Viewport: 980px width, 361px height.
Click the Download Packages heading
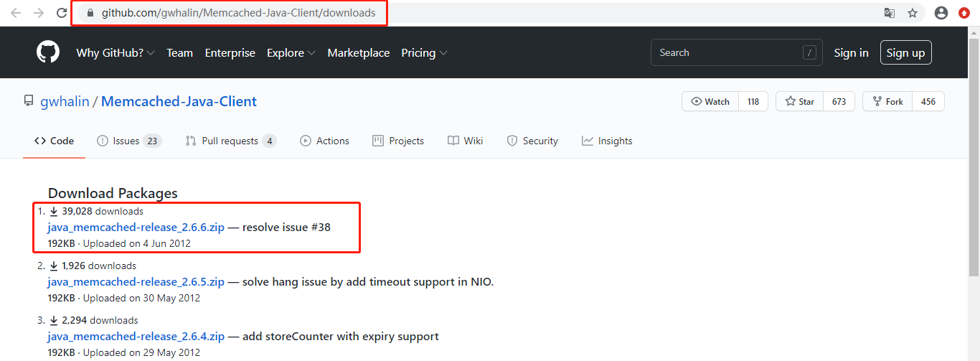coord(113,193)
